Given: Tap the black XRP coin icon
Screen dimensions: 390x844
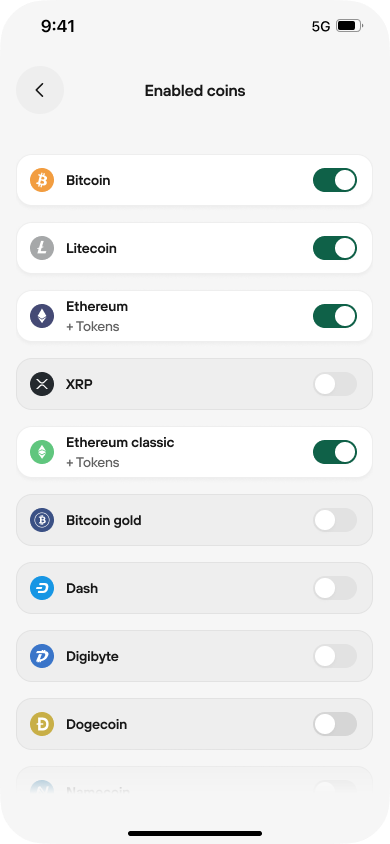Looking at the screenshot, I should click(x=42, y=384).
